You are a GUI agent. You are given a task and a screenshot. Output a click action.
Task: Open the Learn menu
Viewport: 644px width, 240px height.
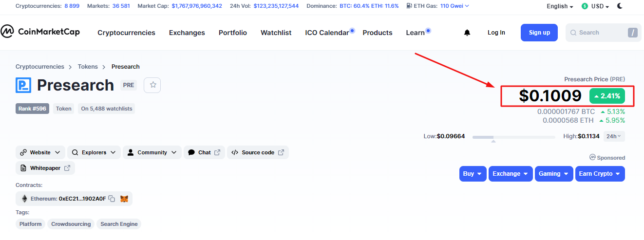[x=416, y=33]
